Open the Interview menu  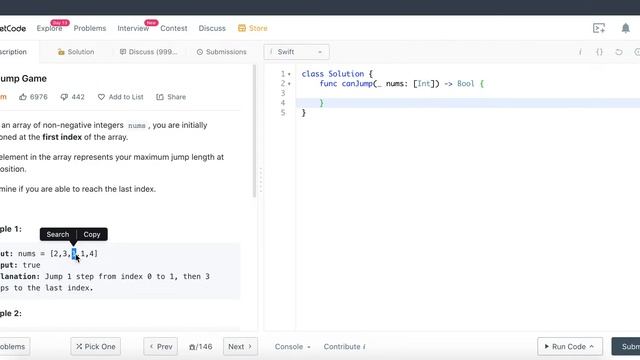pos(133,28)
